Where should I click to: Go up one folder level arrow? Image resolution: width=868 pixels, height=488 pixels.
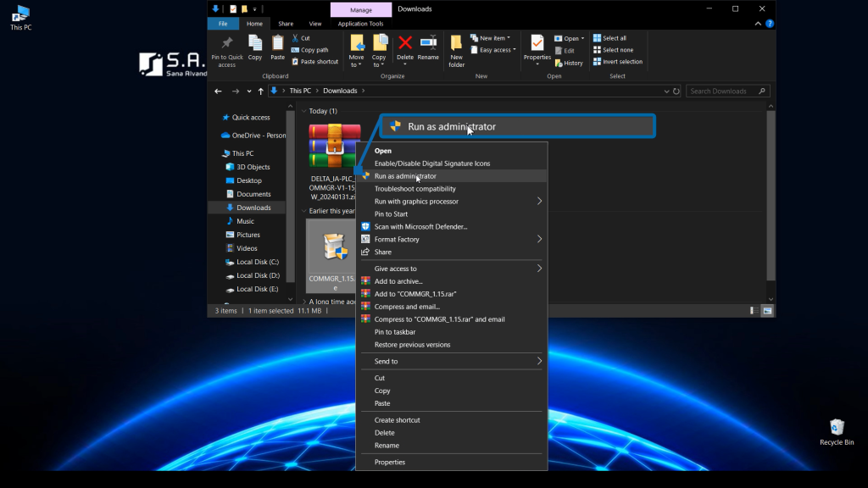pos(261,91)
